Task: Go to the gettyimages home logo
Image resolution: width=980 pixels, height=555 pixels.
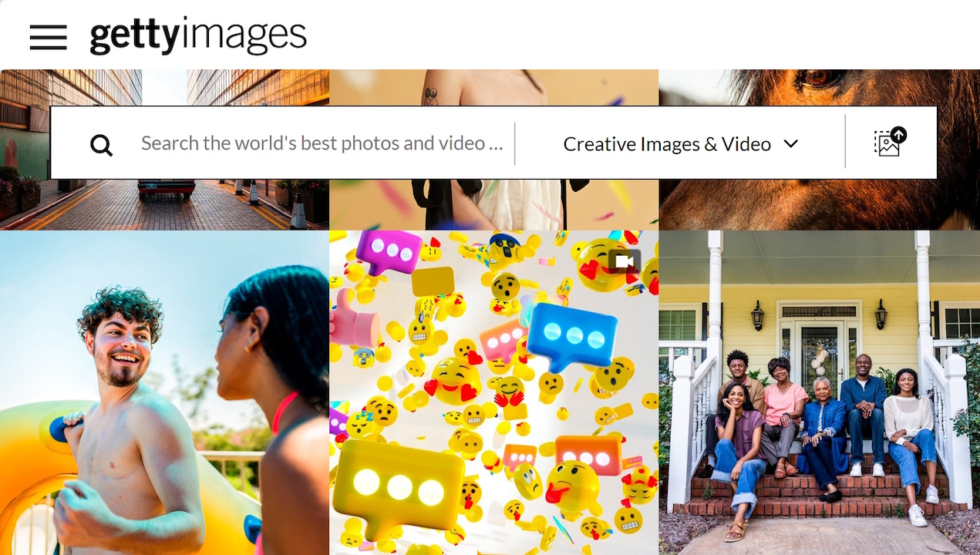Action: (x=198, y=36)
